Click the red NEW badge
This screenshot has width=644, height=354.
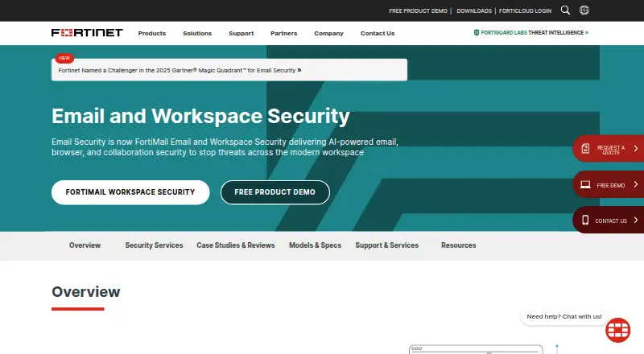point(64,58)
